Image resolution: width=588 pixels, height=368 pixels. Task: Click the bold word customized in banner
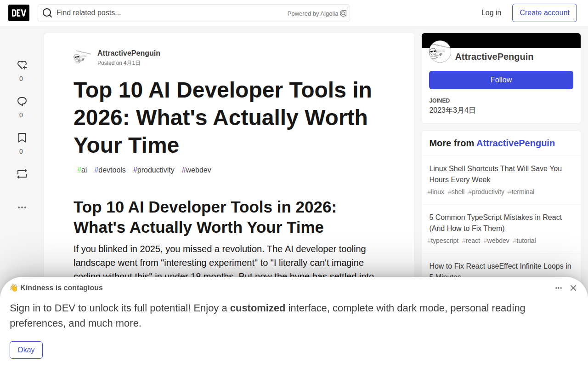pos(258,308)
